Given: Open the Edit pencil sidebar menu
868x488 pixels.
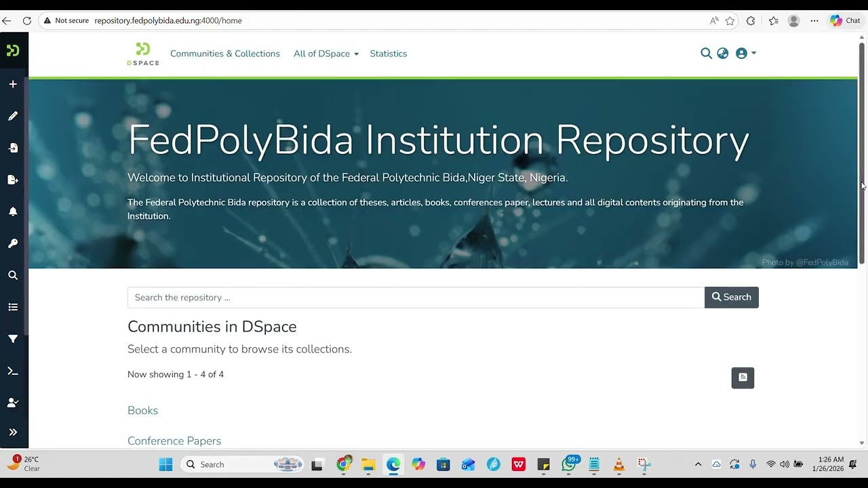Looking at the screenshot, I should click(x=13, y=116).
